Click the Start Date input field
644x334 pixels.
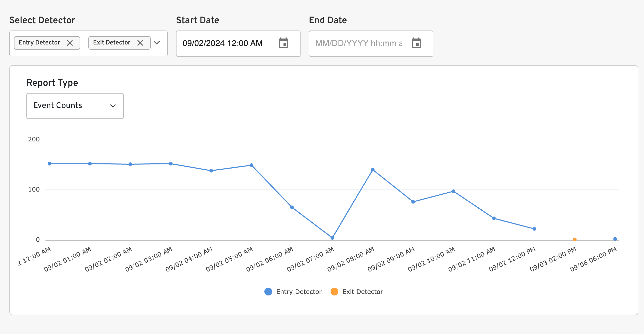(x=222, y=43)
